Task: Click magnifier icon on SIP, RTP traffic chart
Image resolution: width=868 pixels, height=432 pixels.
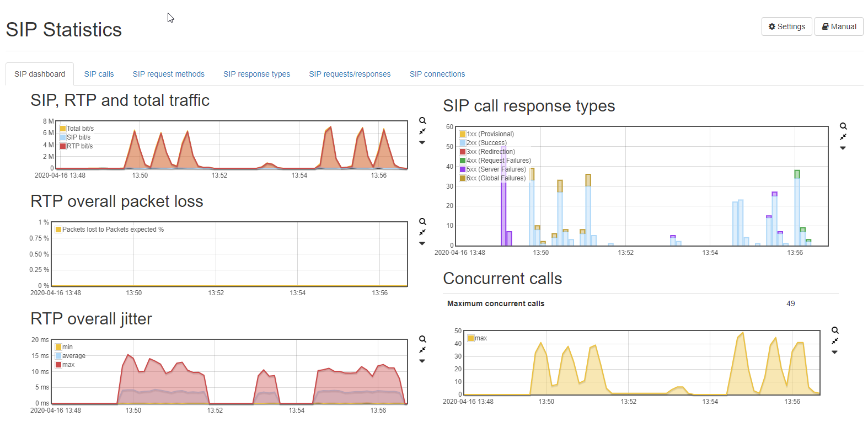Action: pyautogui.click(x=422, y=120)
